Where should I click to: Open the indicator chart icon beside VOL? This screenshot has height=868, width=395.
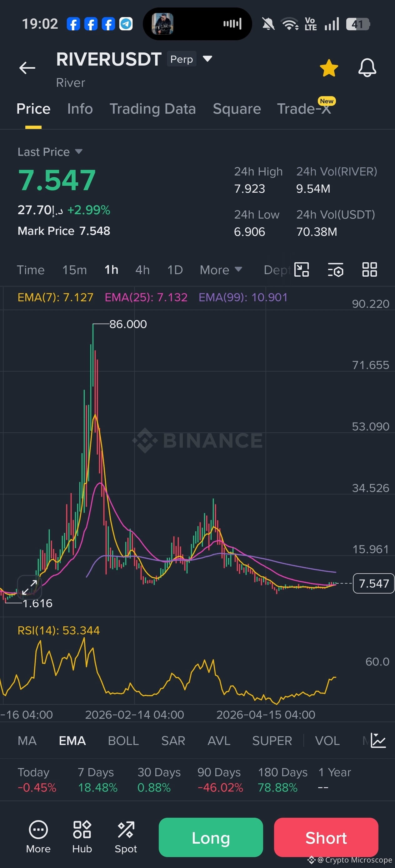tap(378, 740)
